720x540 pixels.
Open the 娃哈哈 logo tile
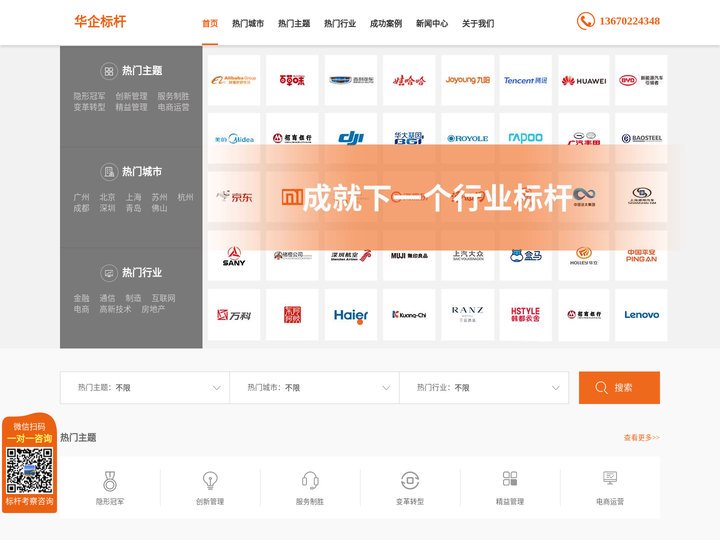pyautogui.click(x=409, y=80)
